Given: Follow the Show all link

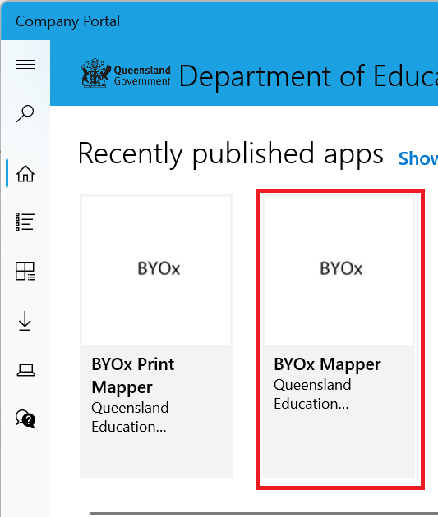Looking at the screenshot, I should pos(418,159).
